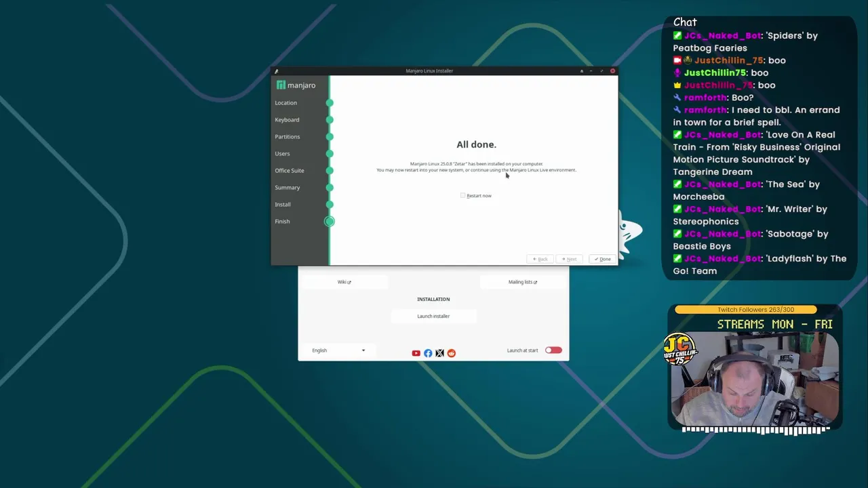Viewport: 868px width, 488px height.
Task: Click the Manjaro logo in installer sidebar
Action: 296,85
